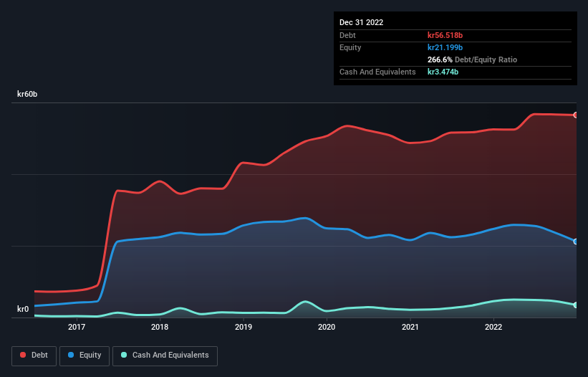Click the red Debt legend dot

tap(23, 355)
